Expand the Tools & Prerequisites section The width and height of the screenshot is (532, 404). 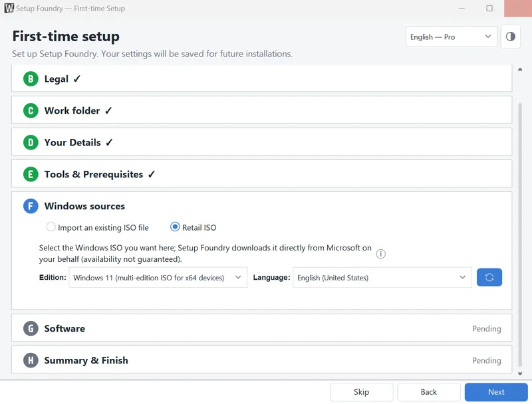[261, 173]
